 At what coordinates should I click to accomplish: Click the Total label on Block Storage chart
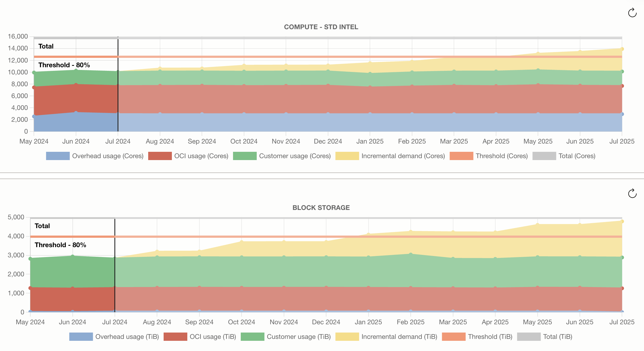point(42,226)
